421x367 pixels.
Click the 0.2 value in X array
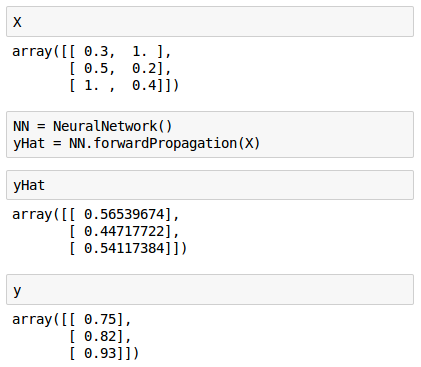click(144, 69)
